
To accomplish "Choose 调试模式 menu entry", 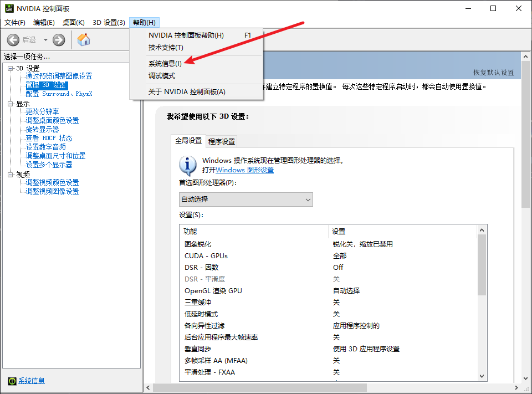I will pyautogui.click(x=196, y=76).
